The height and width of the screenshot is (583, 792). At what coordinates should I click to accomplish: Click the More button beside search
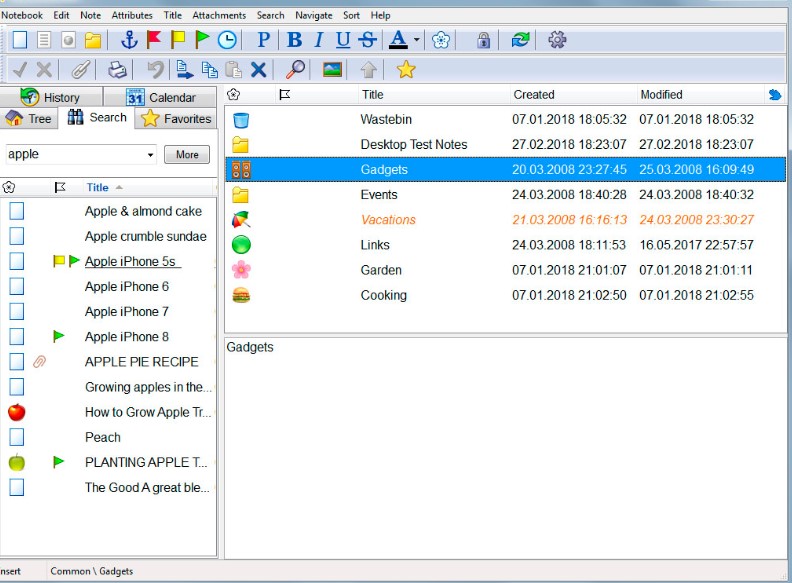pyautogui.click(x=187, y=155)
